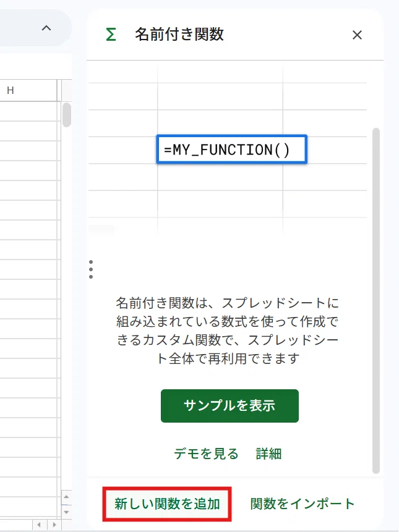Click the horizontal scroll right arrow

coord(54,525)
